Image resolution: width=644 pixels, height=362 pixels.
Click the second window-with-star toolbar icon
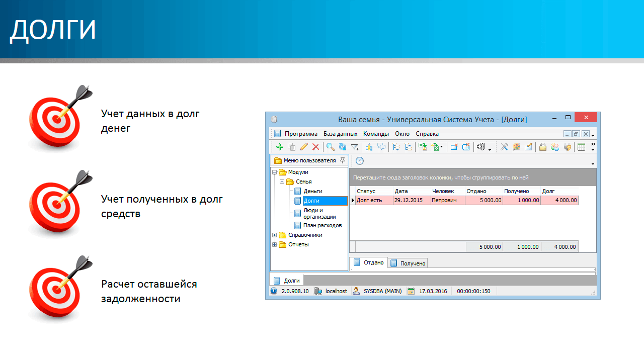pyautogui.click(x=466, y=147)
